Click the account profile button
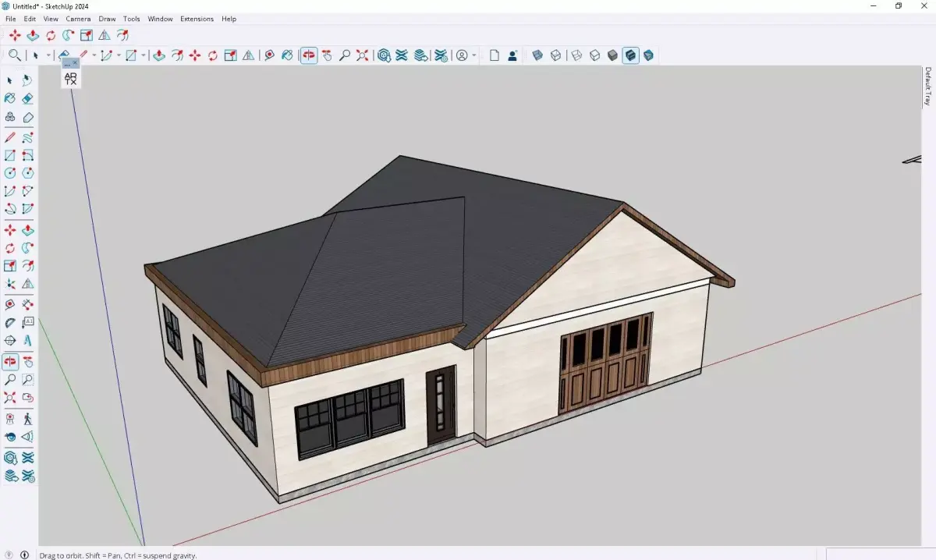This screenshot has width=936, height=560. coord(462,55)
